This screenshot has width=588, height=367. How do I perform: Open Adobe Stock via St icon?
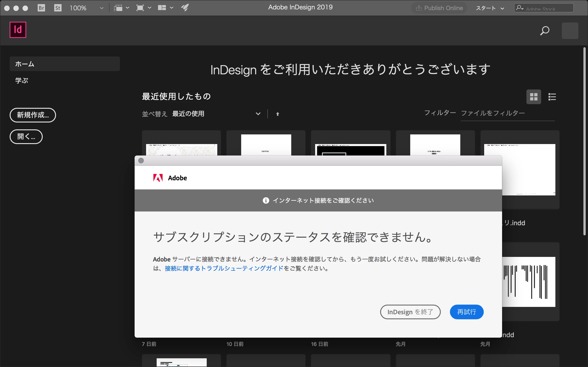pyautogui.click(x=58, y=8)
